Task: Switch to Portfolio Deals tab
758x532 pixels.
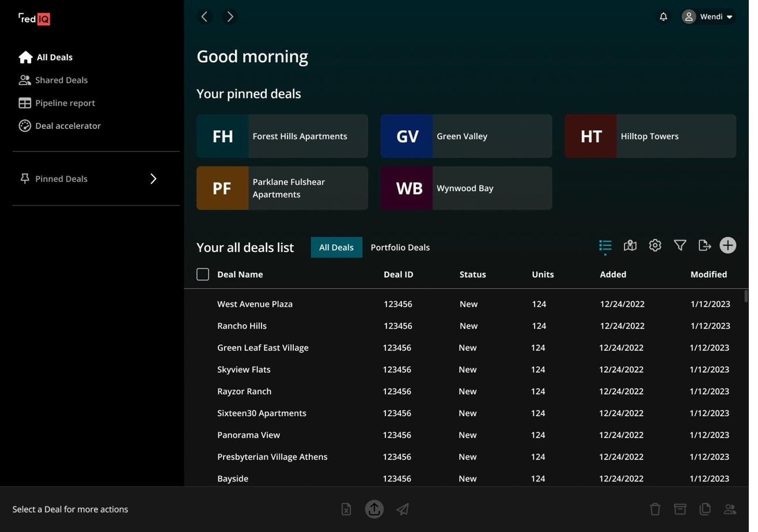Action: (400, 247)
